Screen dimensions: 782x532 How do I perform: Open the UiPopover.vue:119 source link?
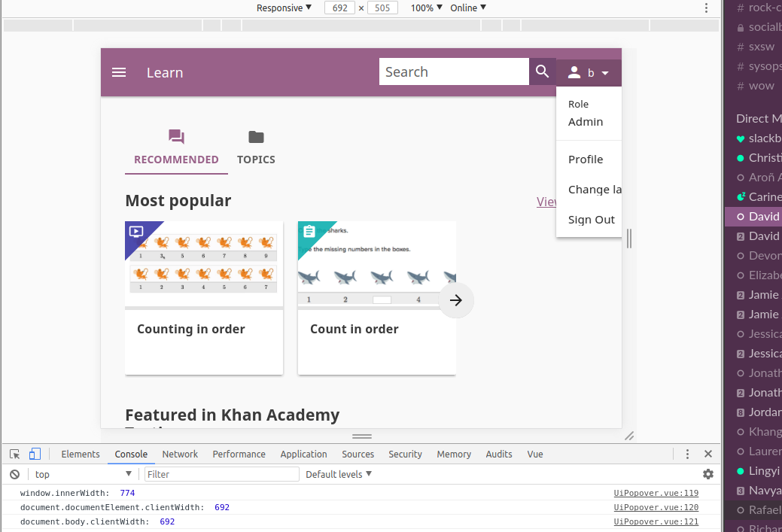(656, 493)
